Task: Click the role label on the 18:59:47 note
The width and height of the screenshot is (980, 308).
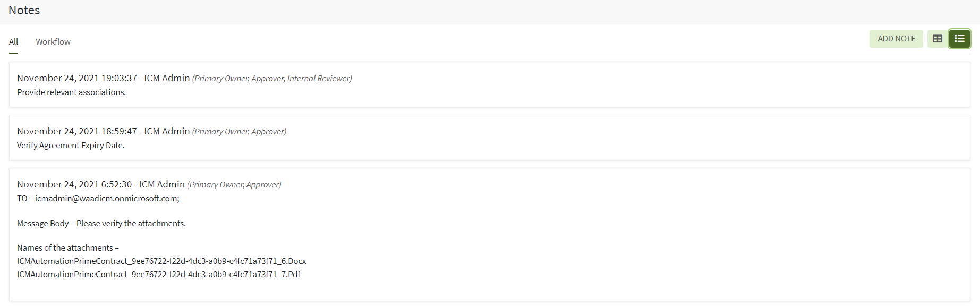Action: point(239,132)
